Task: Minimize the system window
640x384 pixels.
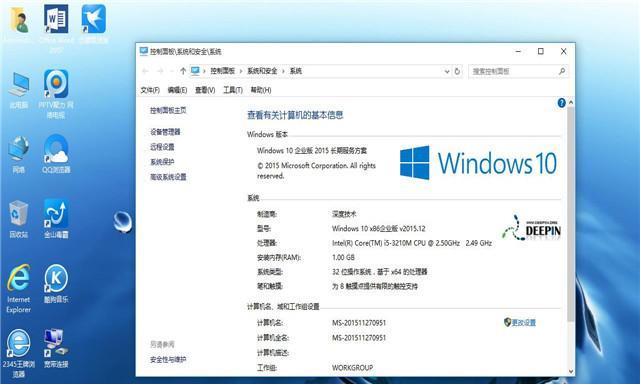Action: (x=518, y=51)
